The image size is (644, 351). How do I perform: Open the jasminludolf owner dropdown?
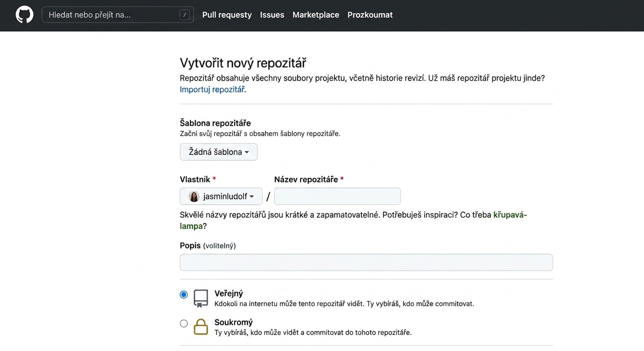221,196
